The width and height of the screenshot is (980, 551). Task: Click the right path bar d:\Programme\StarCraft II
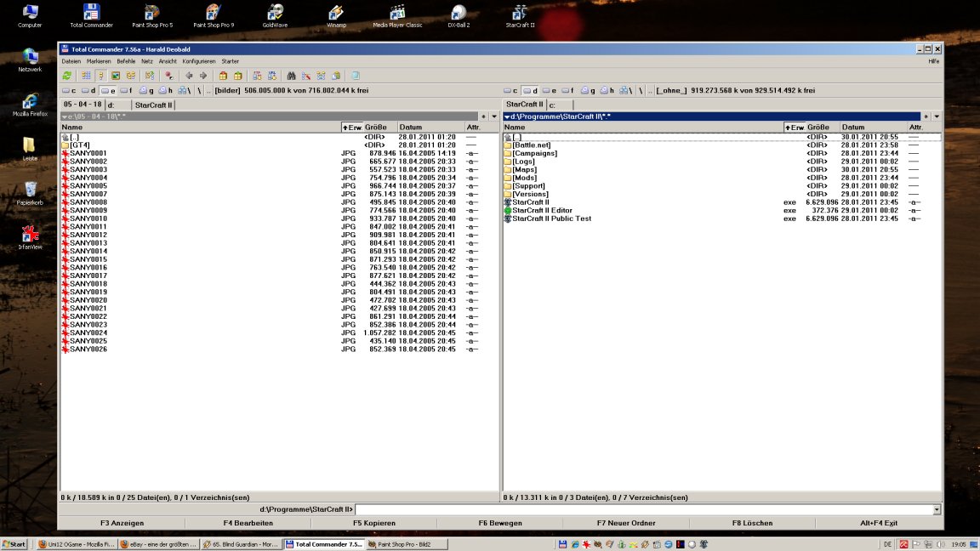(711, 116)
